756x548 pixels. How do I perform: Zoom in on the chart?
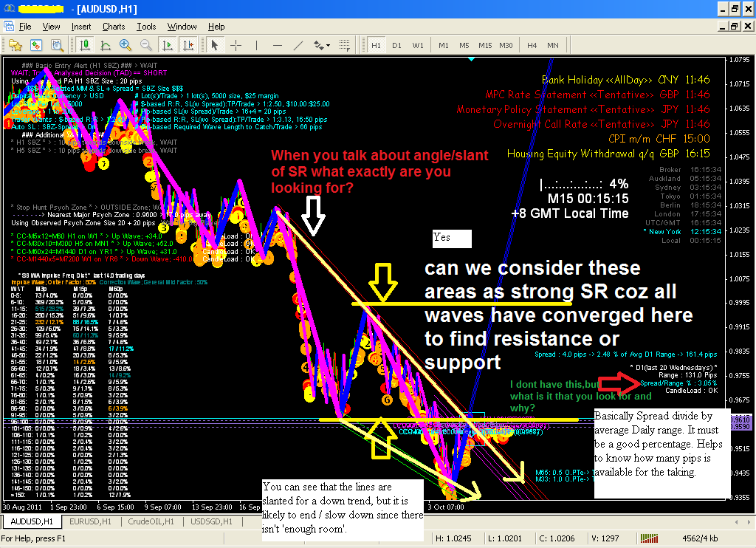[124, 45]
